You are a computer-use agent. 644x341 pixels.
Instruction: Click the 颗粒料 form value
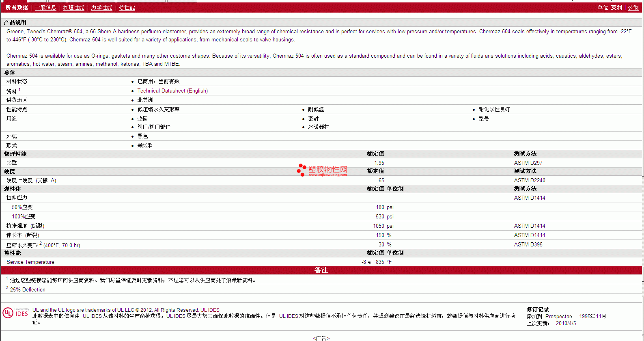coord(145,145)
